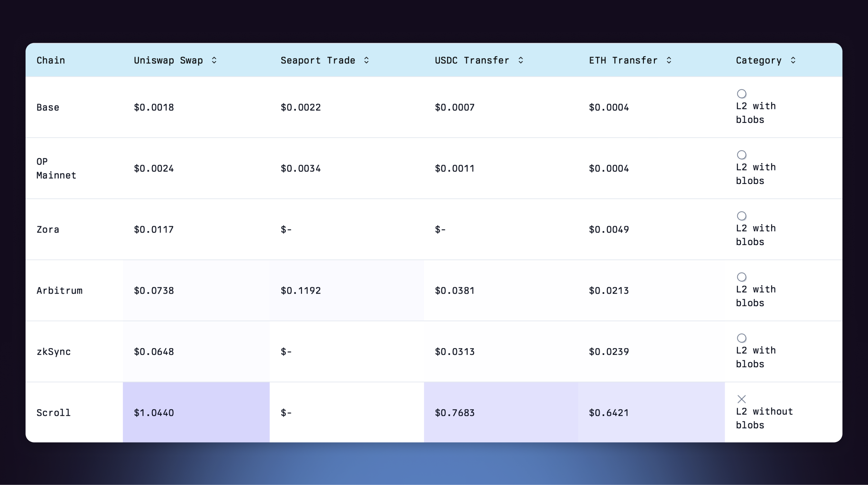This screenshot has height=485, width=868.
Task: Click Zora Seaport Trade empty $- cell
Action: [x=286, y=230]
